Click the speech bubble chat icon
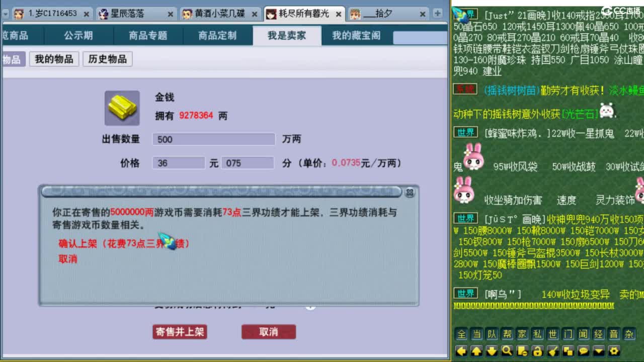 tap(583, 351)
